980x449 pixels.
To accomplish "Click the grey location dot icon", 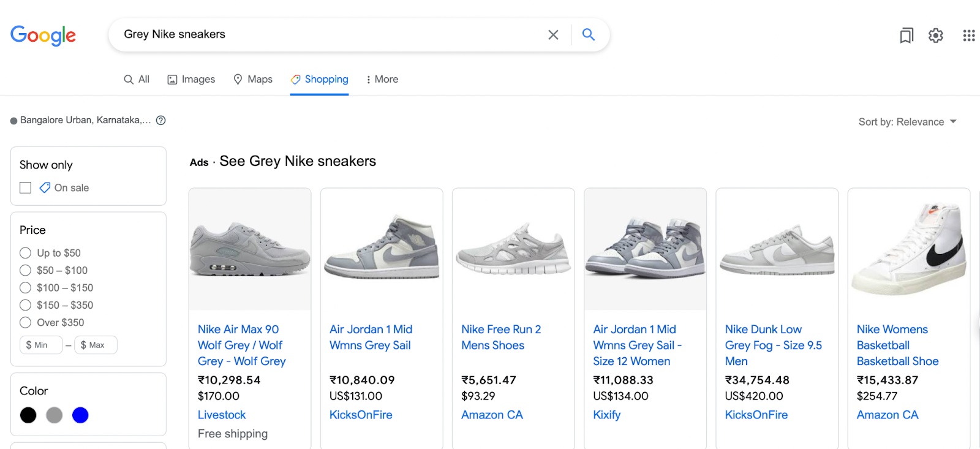I will (x=13, y=121).
